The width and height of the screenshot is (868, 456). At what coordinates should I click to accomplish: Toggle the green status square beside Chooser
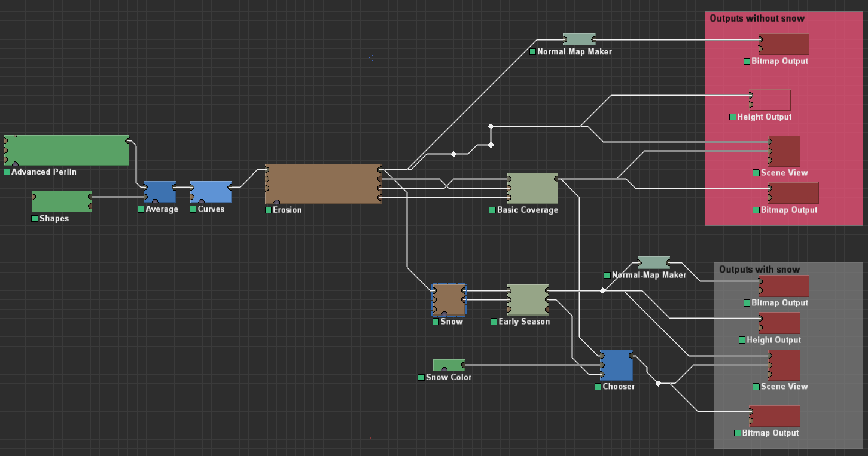(x=598, y=387)
